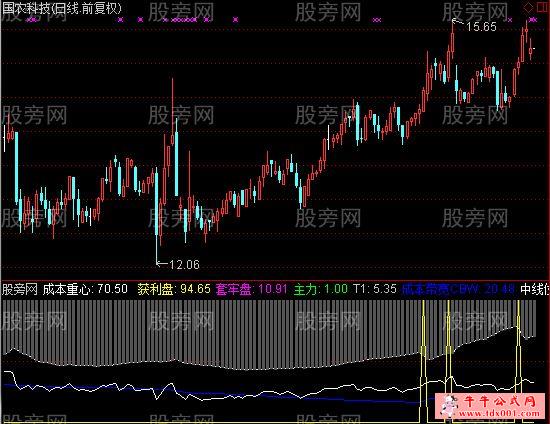Click the 成本重心: 70.50 readout
The height and width of the screenshot is (424, 550).
(x=85, y=289)
